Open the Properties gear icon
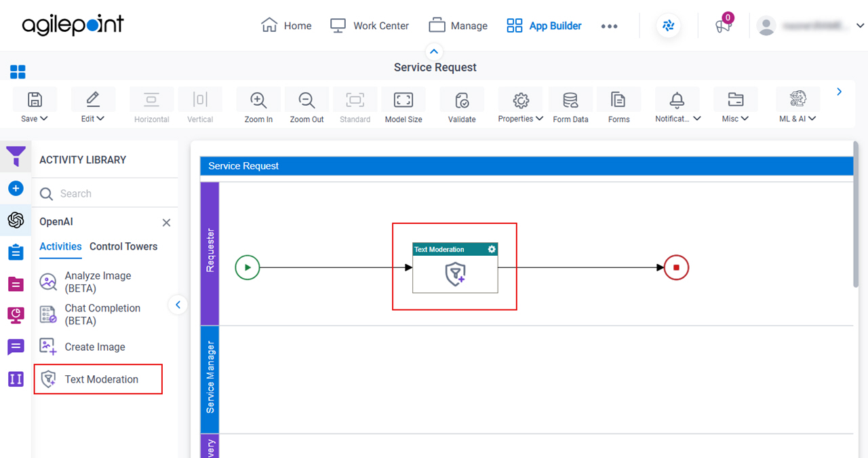 click(x=520, y=100)
